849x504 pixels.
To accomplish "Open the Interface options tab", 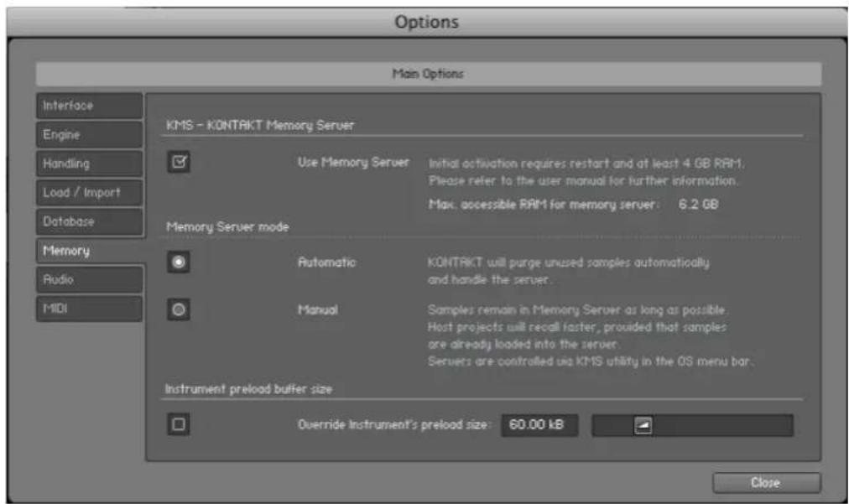I will [89, 106].
